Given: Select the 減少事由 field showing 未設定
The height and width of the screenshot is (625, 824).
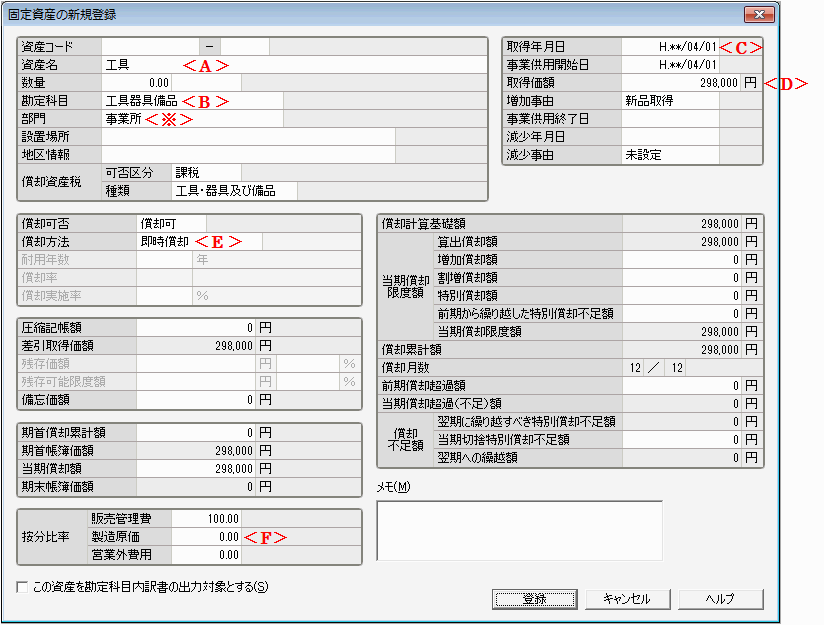Looking at the screenshot, I should [668, 155].
